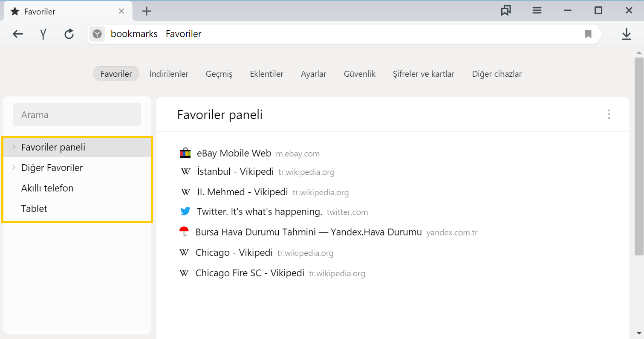644x339 pixels.
Task: Open the Chicago - Vikipedi bookmark
Action: pos(234,252)
